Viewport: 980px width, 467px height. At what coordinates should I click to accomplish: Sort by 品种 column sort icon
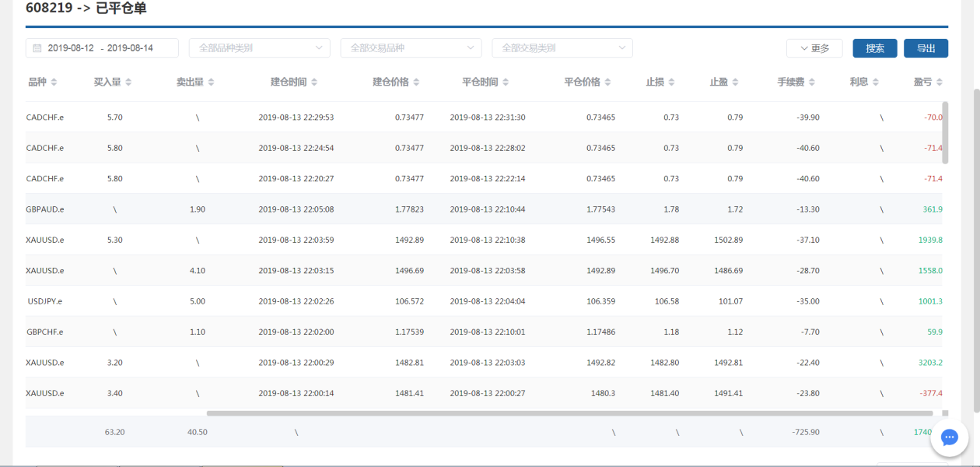tap(54, 83)
